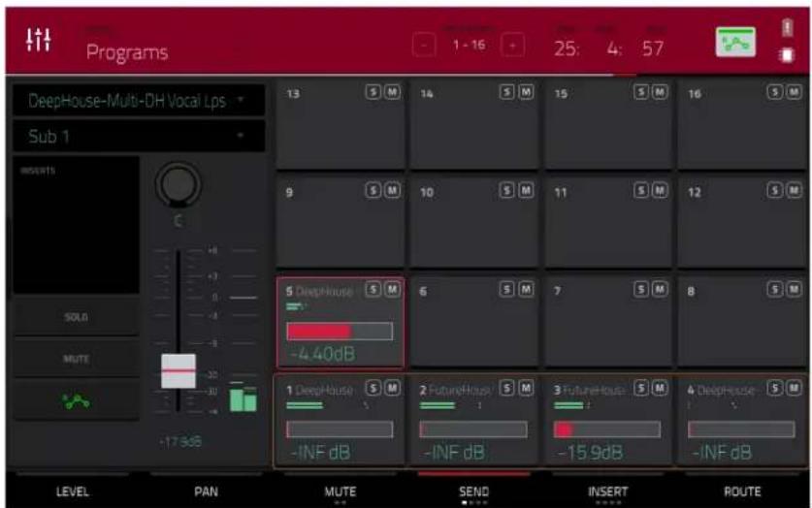Solo pad 3 FutureHouse
The width and height of the screenshot is (812, 508).
click(x=641, y=388)
